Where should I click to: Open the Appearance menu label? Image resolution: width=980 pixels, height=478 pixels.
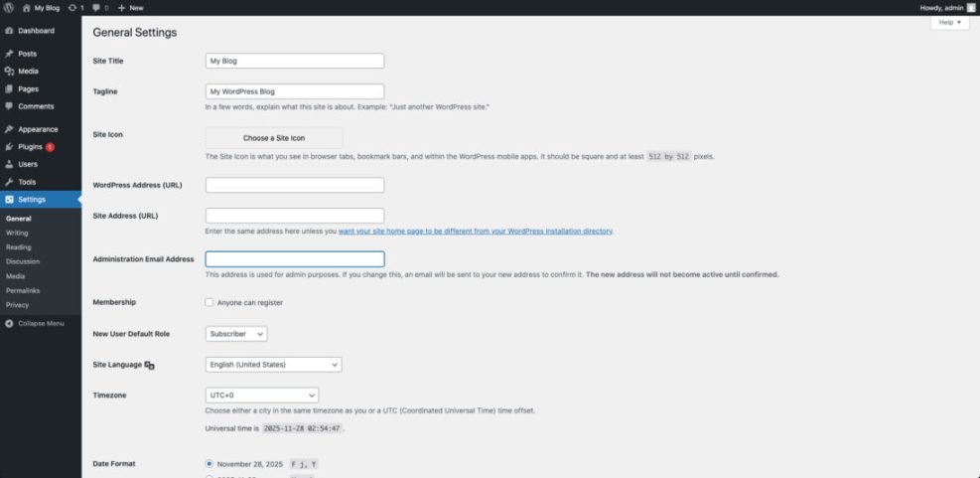click(x=38, y=129)
